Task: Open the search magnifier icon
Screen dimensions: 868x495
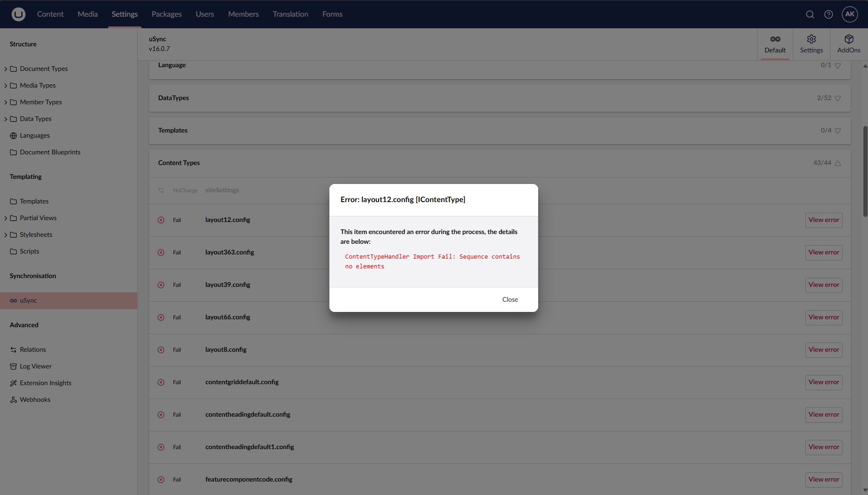Action: tap(810, 14)
